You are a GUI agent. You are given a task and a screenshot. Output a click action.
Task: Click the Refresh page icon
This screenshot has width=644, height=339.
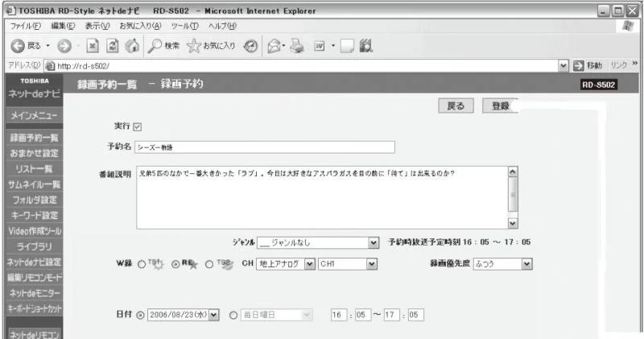click(112, 46)
